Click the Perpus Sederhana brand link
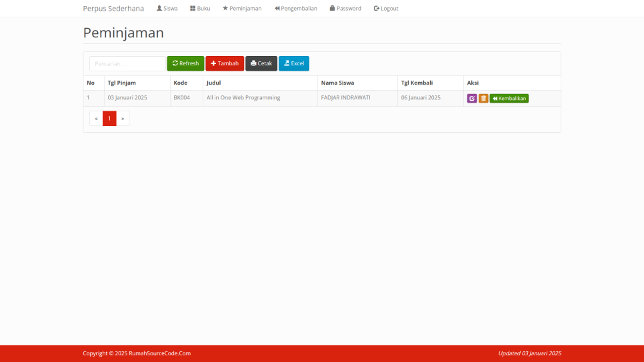The image size is (644, 362). [x=113, y=9]
